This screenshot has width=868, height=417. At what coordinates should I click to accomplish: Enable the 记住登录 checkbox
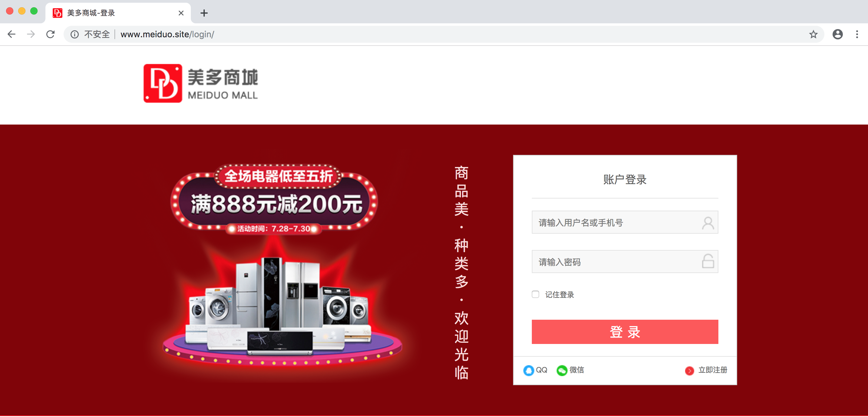coord(535,294)
